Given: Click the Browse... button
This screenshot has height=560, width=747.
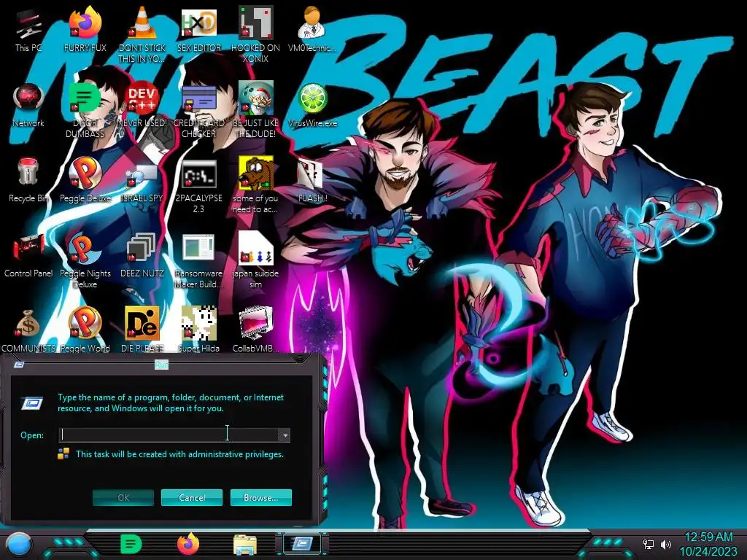Looking at the screenshot, I should tap(260, 497).
